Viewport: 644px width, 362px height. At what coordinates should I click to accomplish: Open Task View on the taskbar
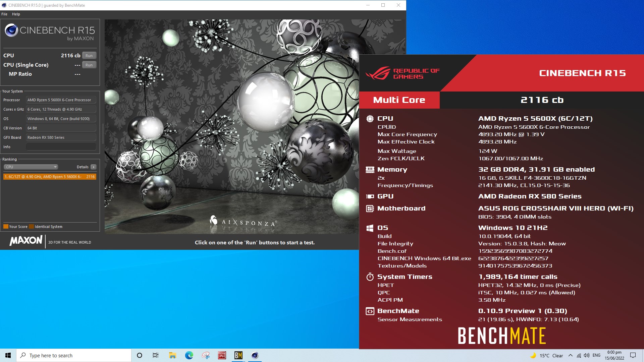(x=156, y=355)
